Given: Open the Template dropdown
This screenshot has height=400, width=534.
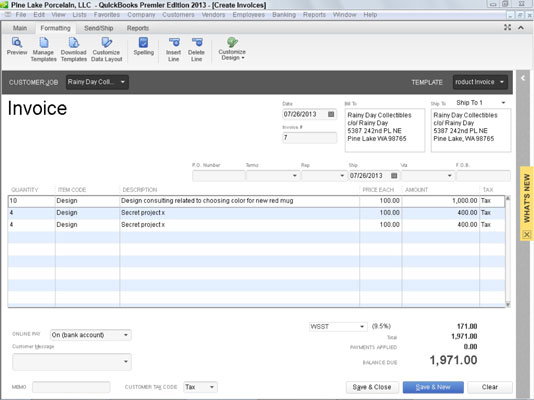Looking at the screenshot, I should point(502,82).
